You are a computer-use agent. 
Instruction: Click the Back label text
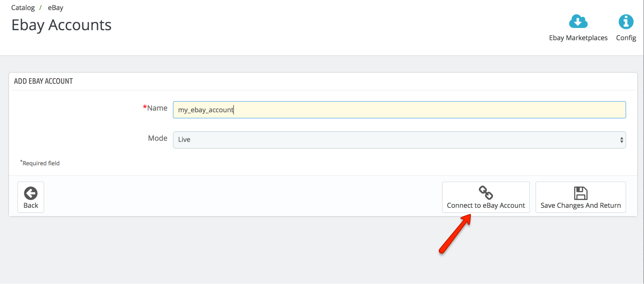[31, 206]
